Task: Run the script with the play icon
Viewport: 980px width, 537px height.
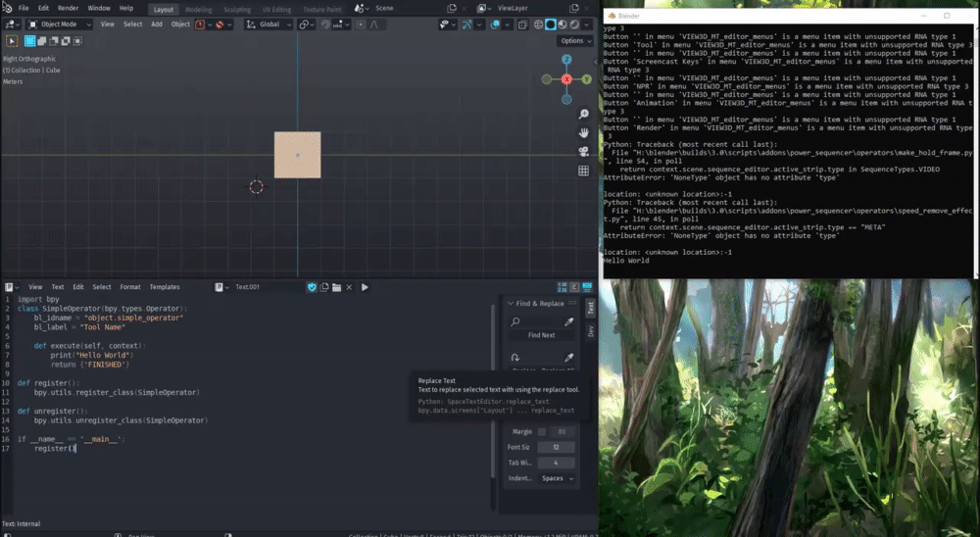Action: [365, 287]
